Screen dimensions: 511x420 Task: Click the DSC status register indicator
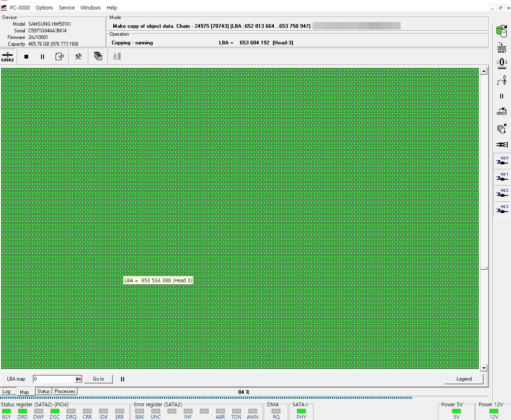tap(55, 411)
